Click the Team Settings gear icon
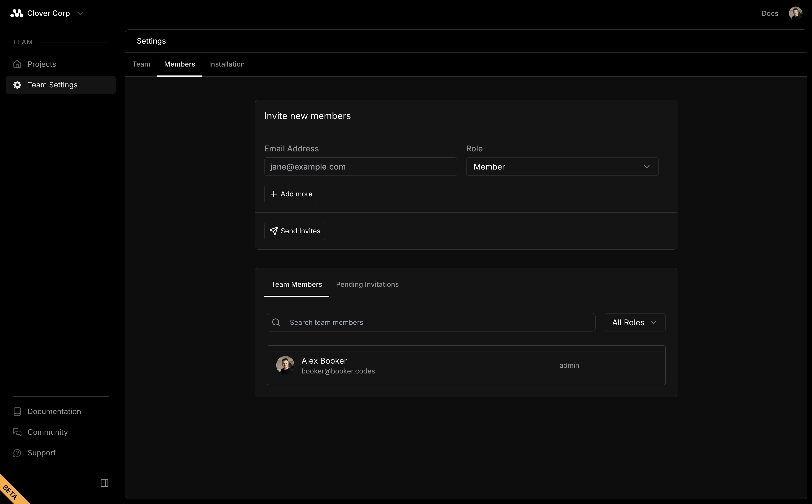The width and height of the screenshot is (812, 504). 17,85
